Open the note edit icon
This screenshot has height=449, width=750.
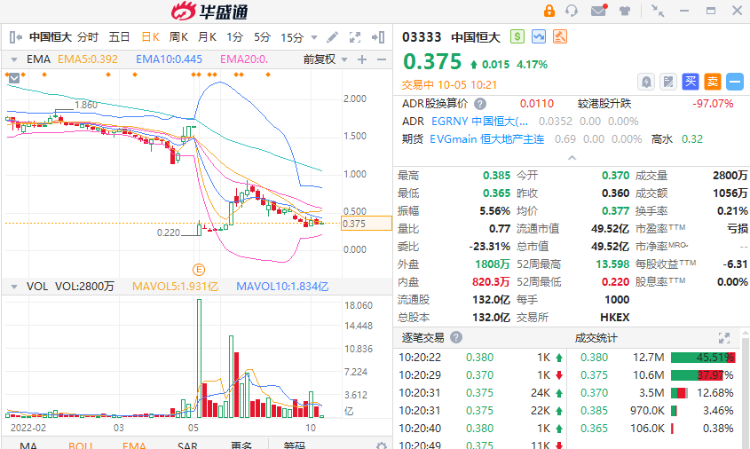pos(668,82)
